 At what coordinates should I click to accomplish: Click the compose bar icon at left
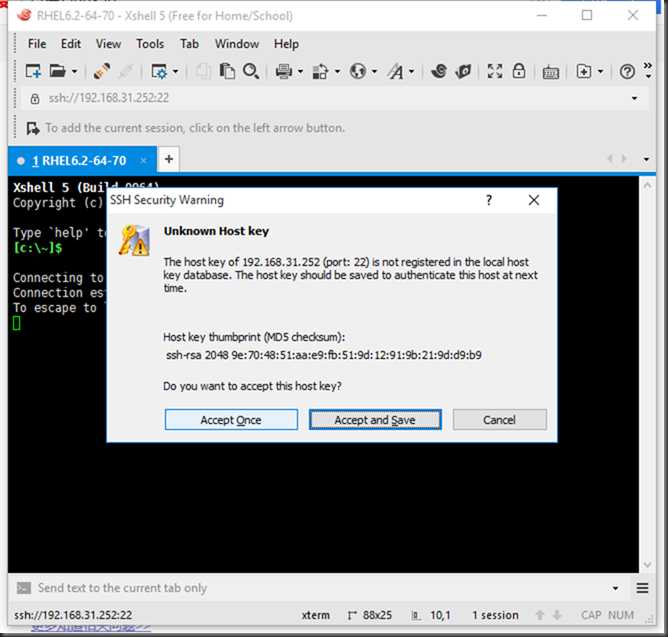pos(23,588)
